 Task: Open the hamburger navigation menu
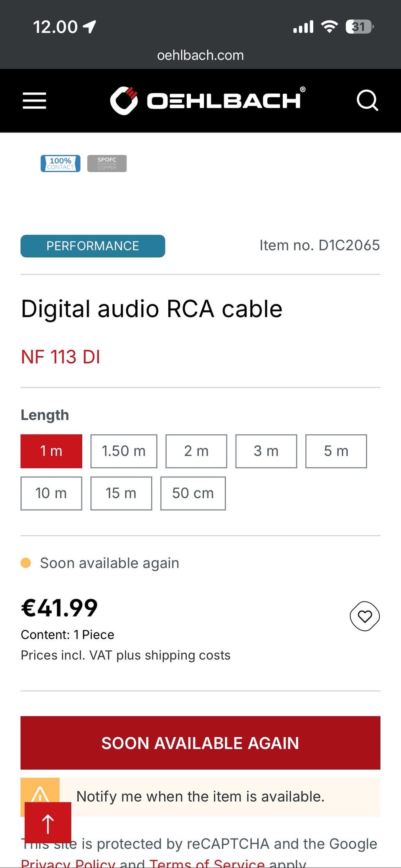[x=34, y=101]
